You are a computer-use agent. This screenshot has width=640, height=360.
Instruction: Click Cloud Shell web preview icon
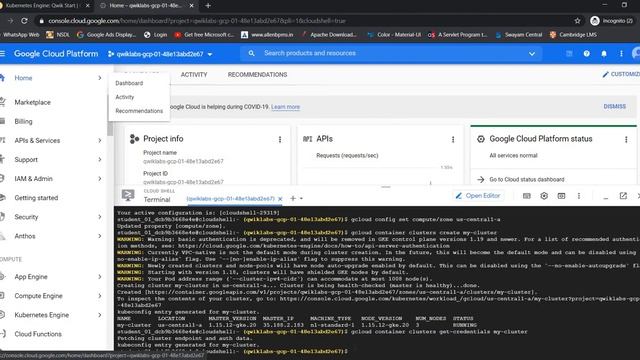coord(561,196)
